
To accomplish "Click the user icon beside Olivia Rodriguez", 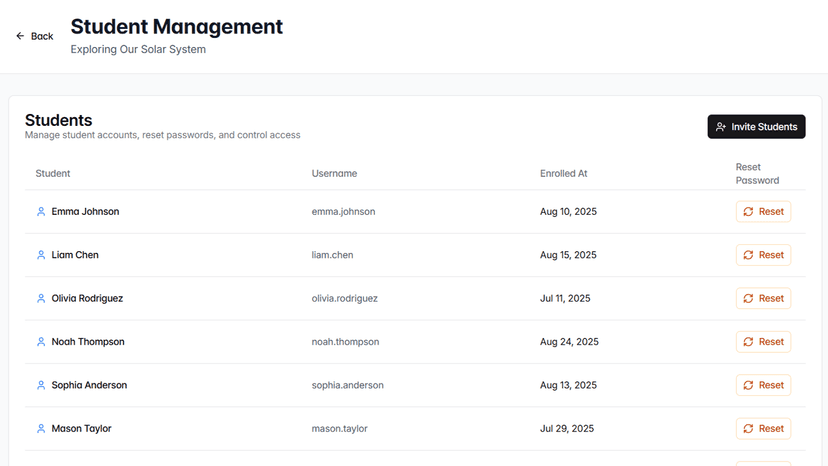I will (41, 299).
